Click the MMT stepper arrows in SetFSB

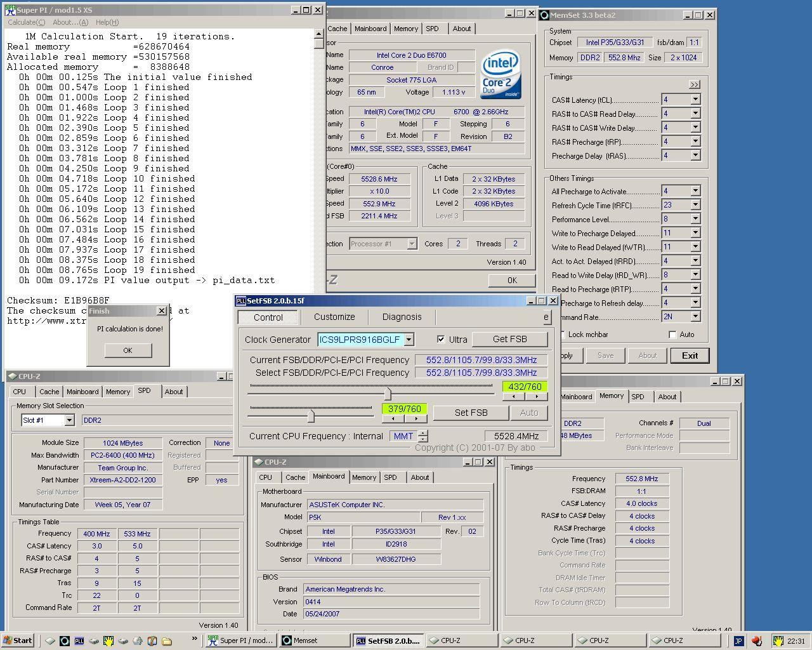pyautogui.click(x=423, y=436)
